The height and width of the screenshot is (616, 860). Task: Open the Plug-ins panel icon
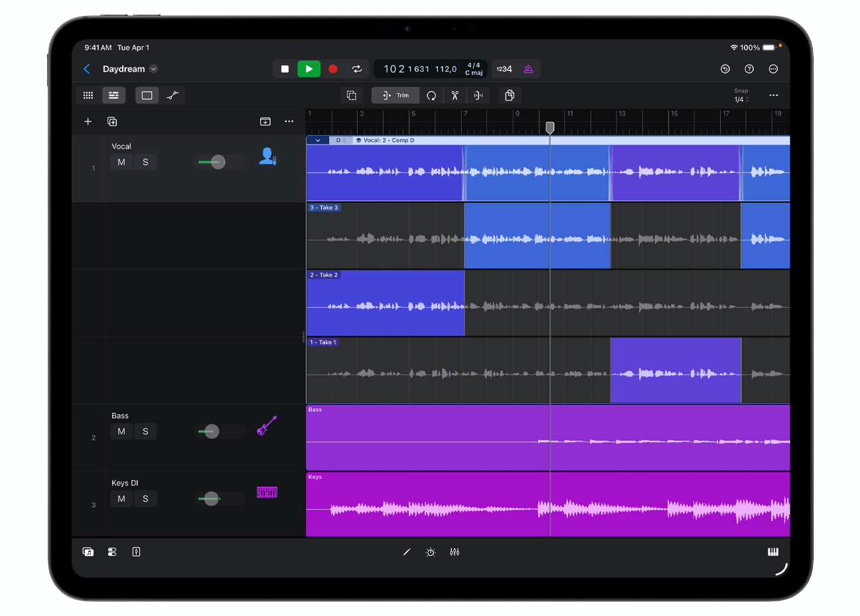pos(136,552)
